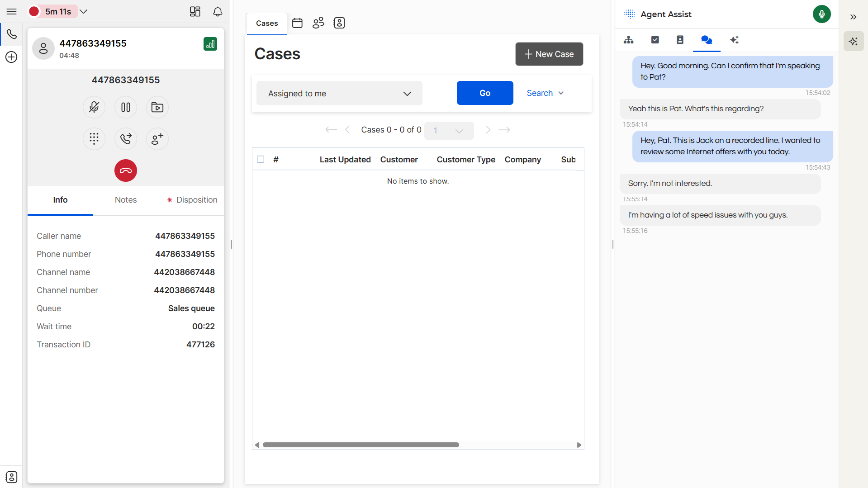Image resolution: width=868 pixels, height=488 pixels.
Task: Click the red agent status indicator
Action: pyautogui.click(x=34, y=11)
